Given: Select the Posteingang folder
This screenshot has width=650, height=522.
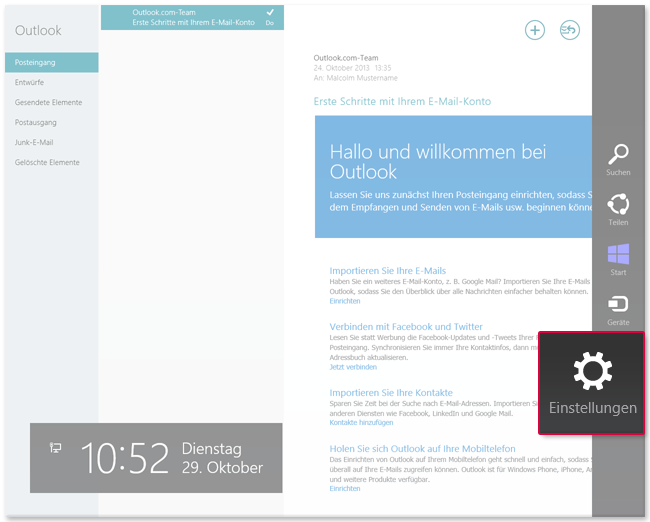Looking at the screenshot, I should click(x=50, y=62).
